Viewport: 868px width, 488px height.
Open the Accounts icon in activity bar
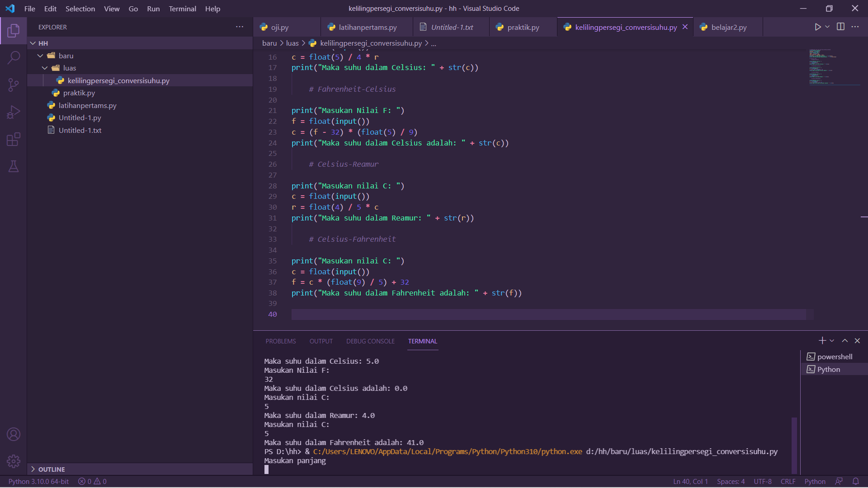[x=14, y=434]
